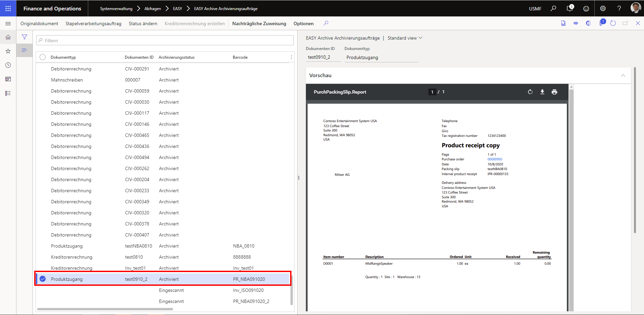Screen dimensions: 644x315
Task: Open the feedback smiley icon
Action: (586, 8)
